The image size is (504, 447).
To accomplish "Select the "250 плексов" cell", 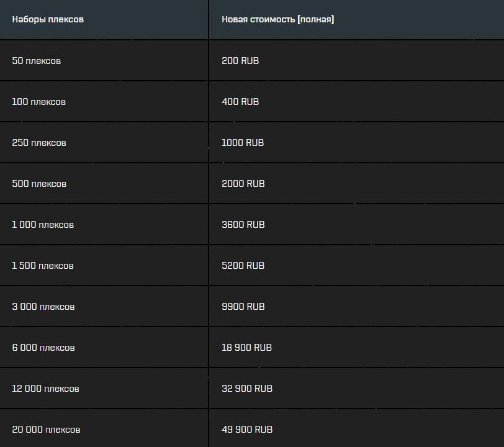I will click(x=38, y=143).
